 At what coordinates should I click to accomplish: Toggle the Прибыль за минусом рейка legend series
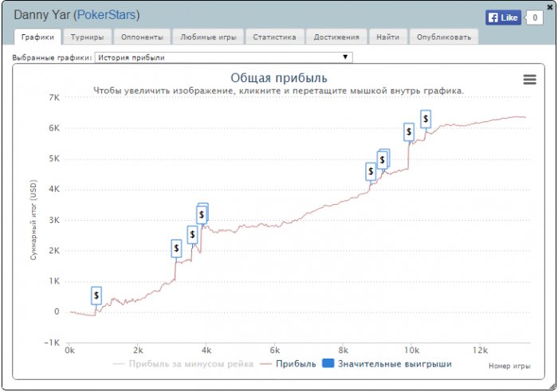pos(183,364)
